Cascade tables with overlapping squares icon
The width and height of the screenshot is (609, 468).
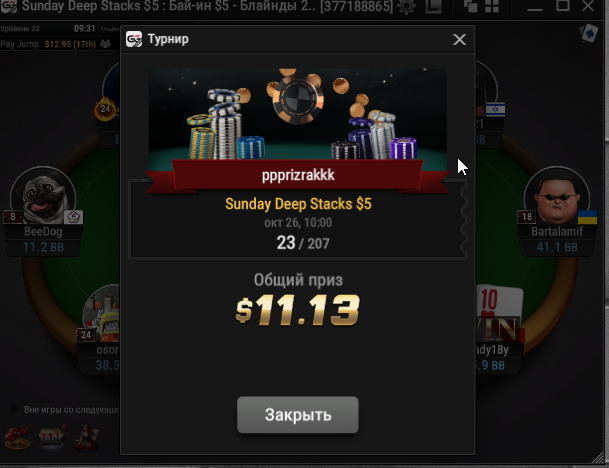(470, 6)
